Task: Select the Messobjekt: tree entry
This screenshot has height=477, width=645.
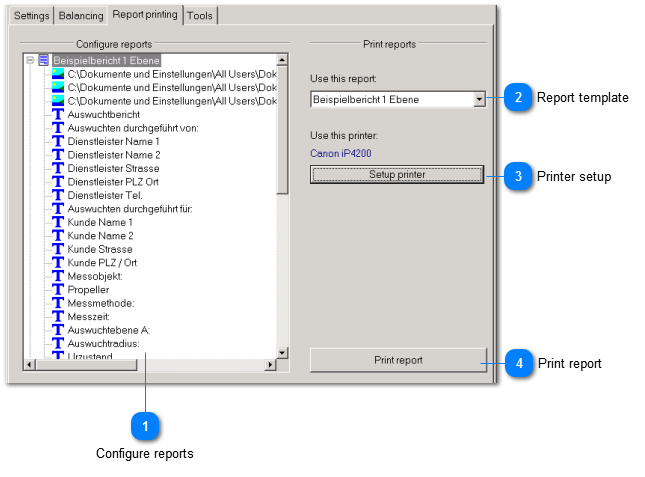Action: click(95, 275)
